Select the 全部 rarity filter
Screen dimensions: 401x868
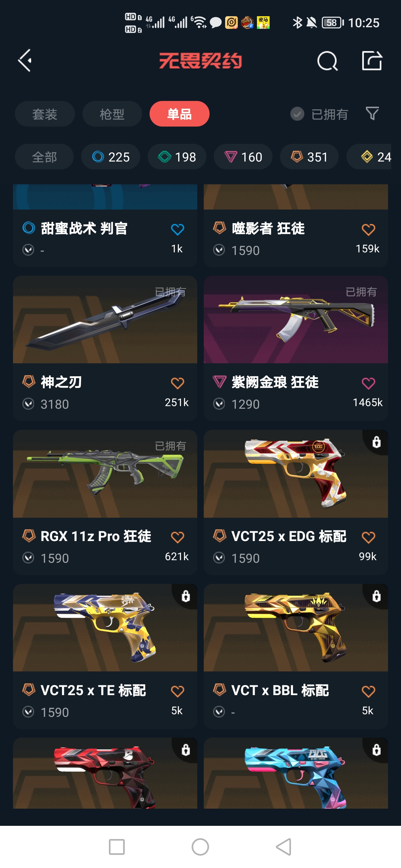pyautogui.click(x=44, y=157)
